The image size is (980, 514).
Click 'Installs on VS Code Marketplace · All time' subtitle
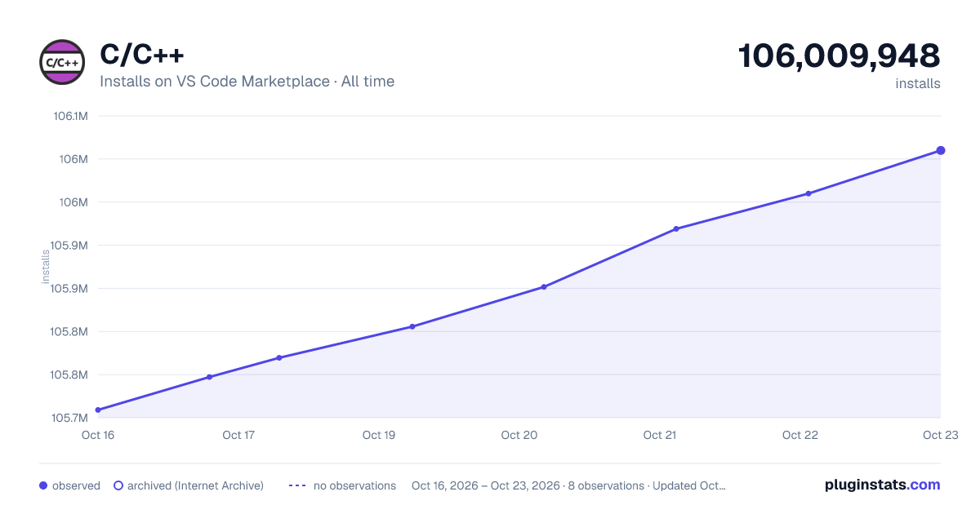[247, 82]
